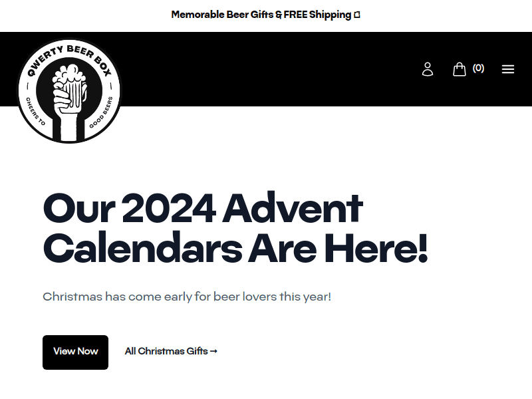Open the hamburger navigation menu

508,69
